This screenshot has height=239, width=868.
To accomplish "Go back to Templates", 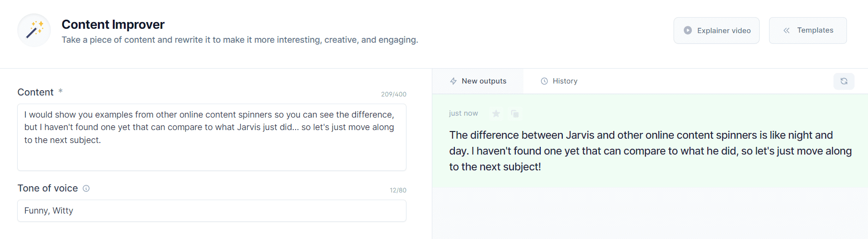I will (x=808, y=30).
